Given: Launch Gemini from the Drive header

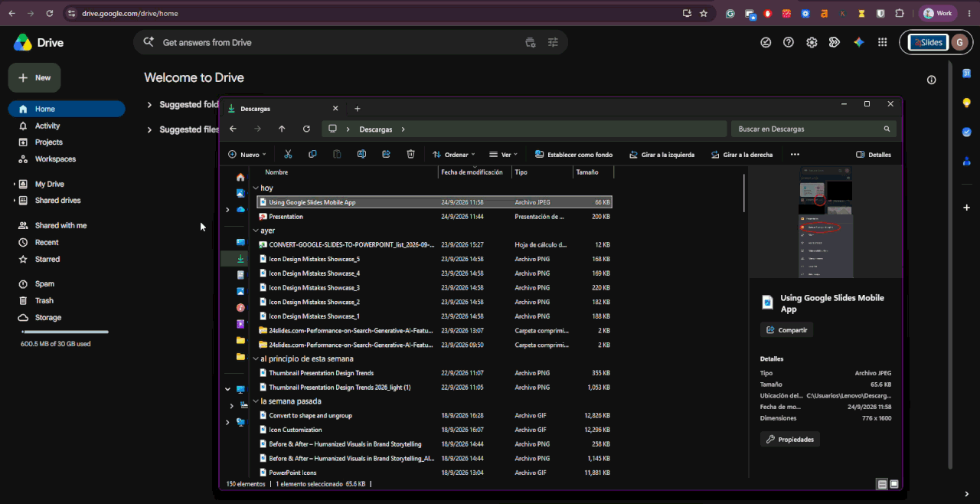Looking at the screenshot, I should (859, 43).
